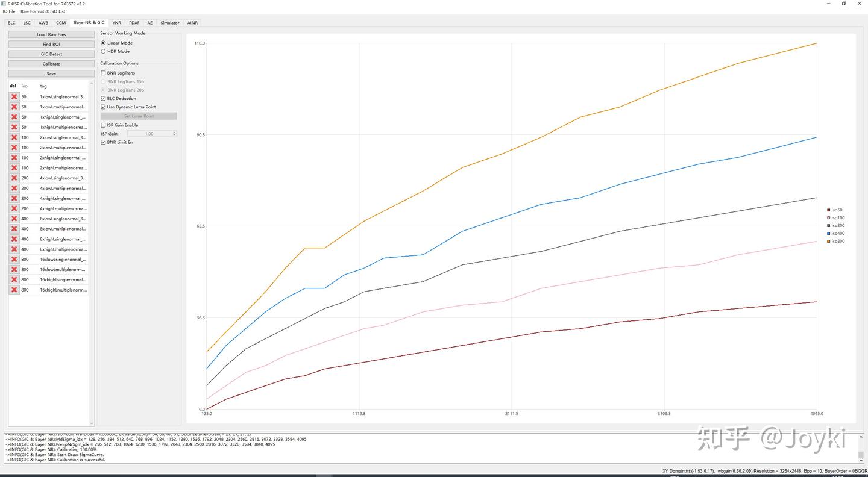
Task: Open Raw Format & ISO List menu
Action: [x=43, y=11]
